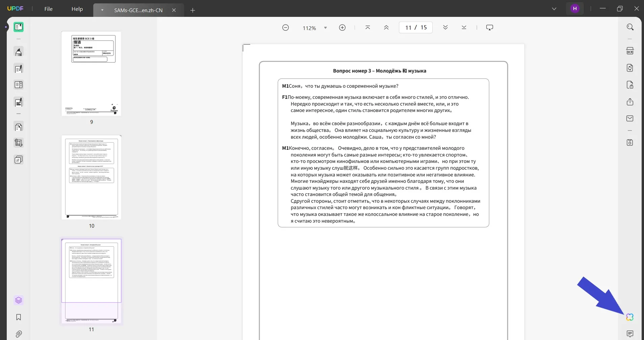This screenshot has height=340, width=644.
Task: Click the line 'я считаю это невероятным'
Action: click(x=324, y=221)
